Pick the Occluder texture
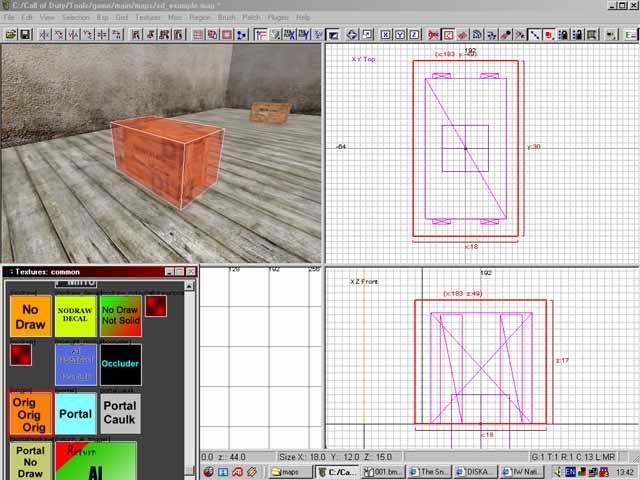 pyautogui.click(x=120, y=365)
